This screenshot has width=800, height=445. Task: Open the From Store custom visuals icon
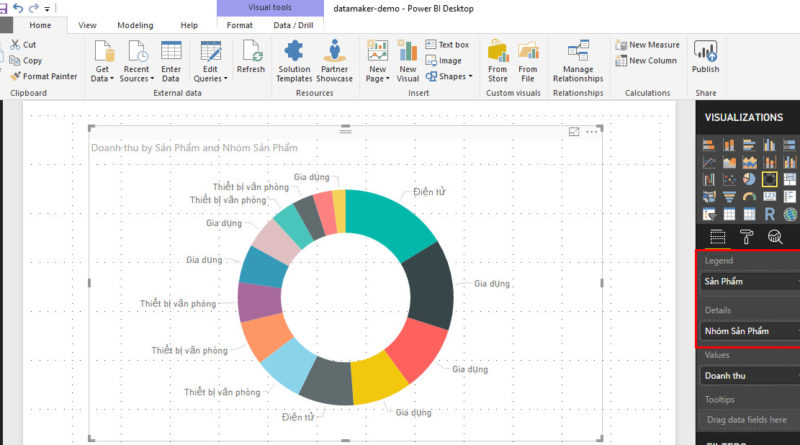tap(497, 50)
